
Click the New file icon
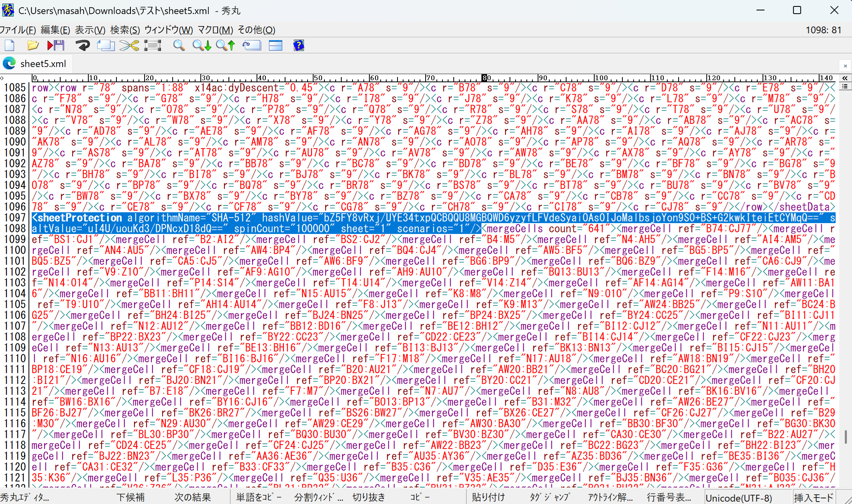coord(10,45)
